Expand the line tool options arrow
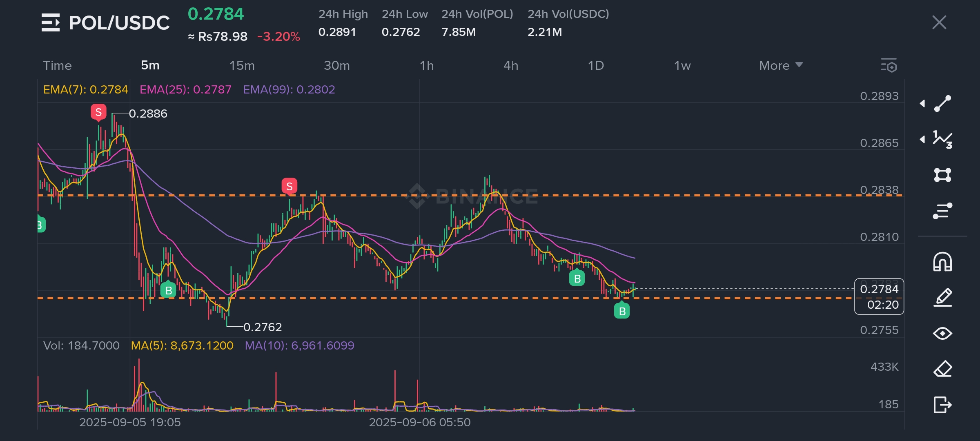Viewport: 980px width, 441px height. [922, 104]
